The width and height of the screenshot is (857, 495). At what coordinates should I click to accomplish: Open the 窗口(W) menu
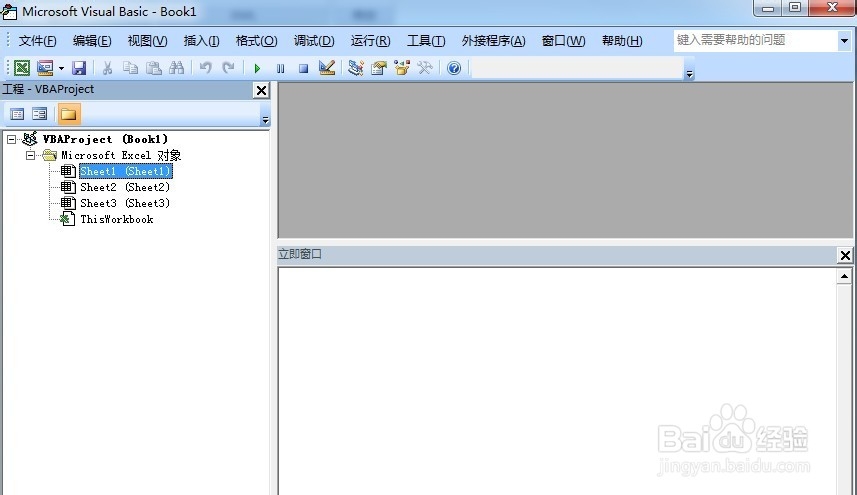563,41
